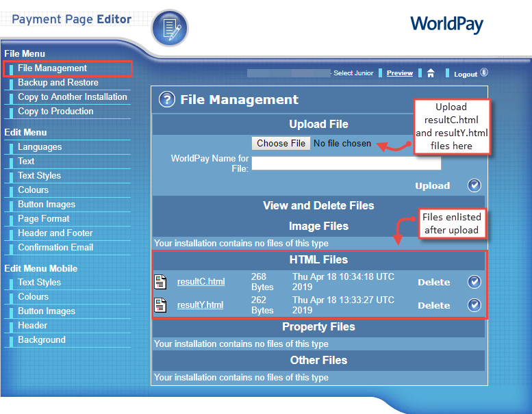Click the WorldPay logo
This screenshot has width=532, height=414.
(446, 24)
